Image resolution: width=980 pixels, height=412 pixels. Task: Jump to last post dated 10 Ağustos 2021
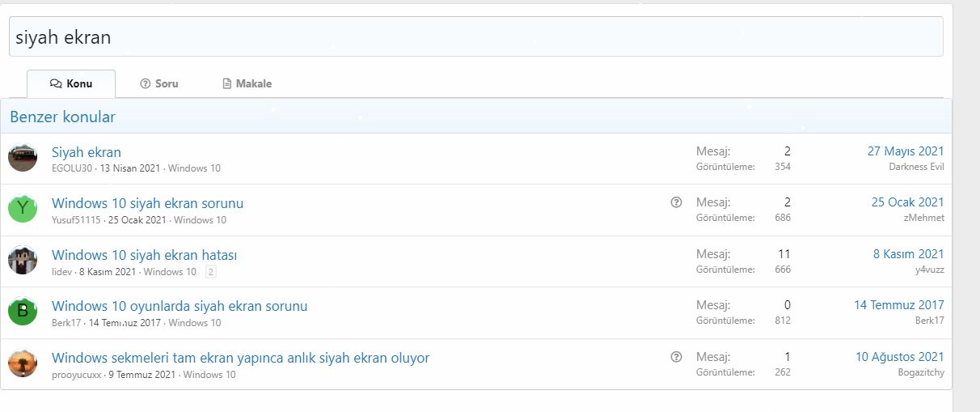899,357
